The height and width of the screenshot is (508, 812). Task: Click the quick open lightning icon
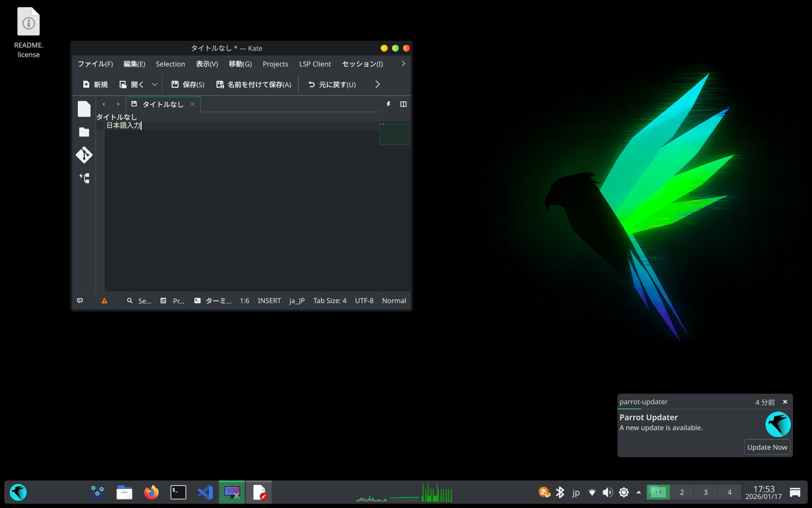point(388,104)
